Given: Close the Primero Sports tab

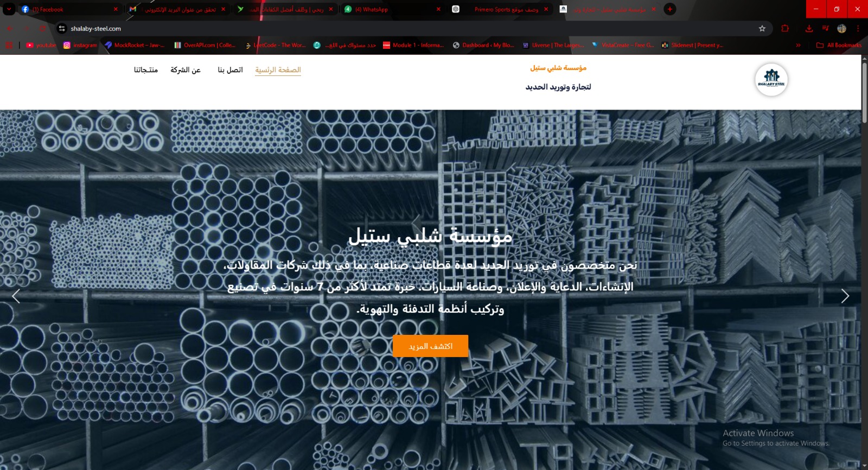Looking at the screenshot, I should tap(546, 9).
